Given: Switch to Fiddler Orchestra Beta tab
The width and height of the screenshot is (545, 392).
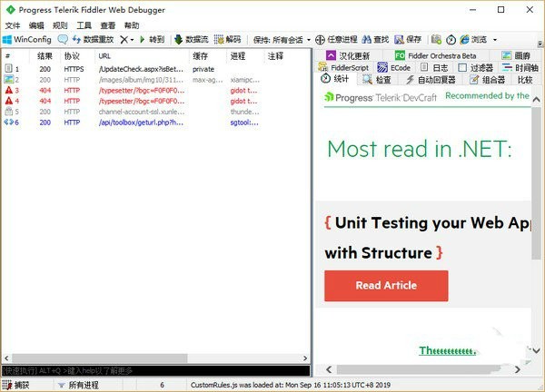Looking at the screenshot, I should pyautogui.click(x=435, y=55).
